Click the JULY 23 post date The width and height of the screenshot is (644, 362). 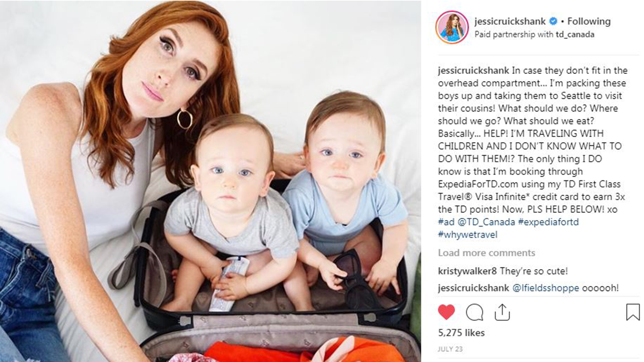[450, 349]
